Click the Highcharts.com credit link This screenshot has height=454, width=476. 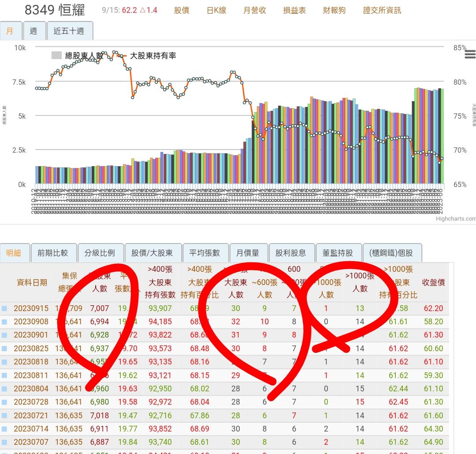pos(456,218)
